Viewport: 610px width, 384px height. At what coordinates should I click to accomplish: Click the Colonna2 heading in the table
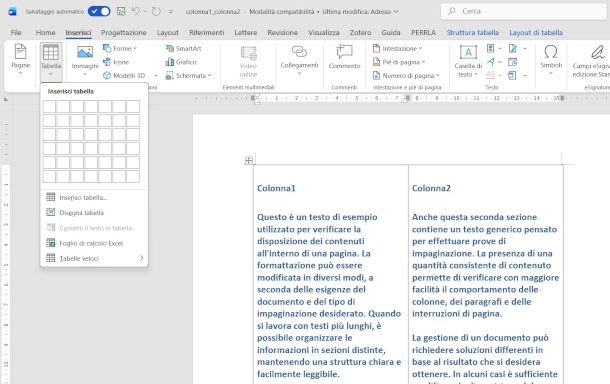[x=431, y=188]
